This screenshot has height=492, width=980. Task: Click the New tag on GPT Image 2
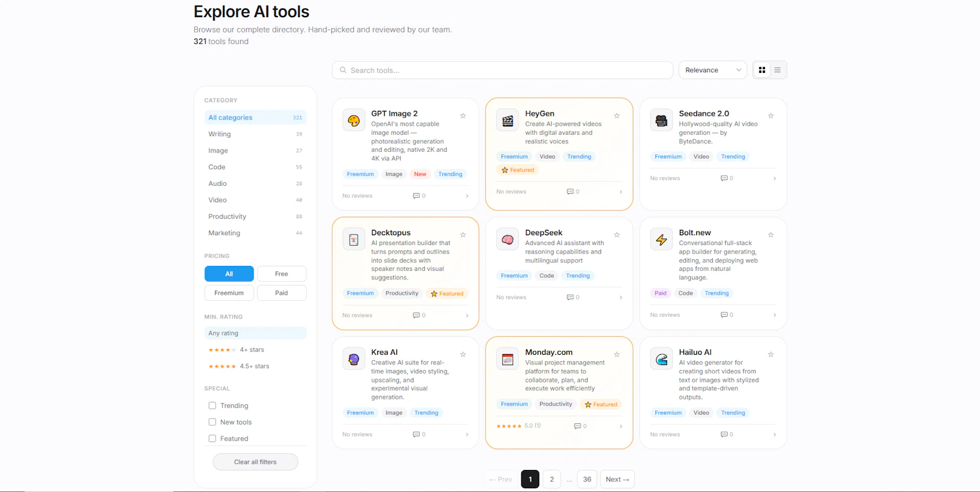tap(420, 174)
